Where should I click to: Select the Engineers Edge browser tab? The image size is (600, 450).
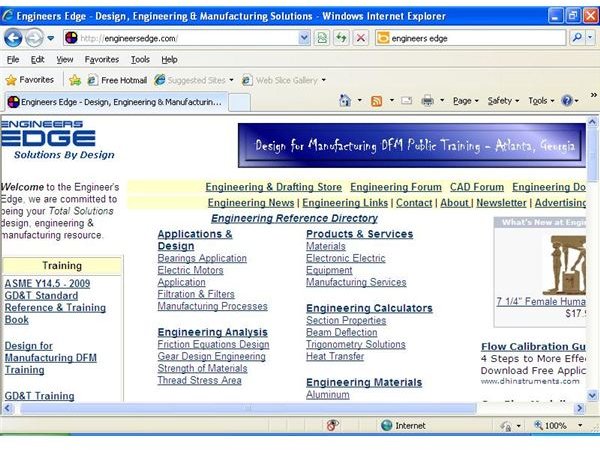tap(115, 102)
